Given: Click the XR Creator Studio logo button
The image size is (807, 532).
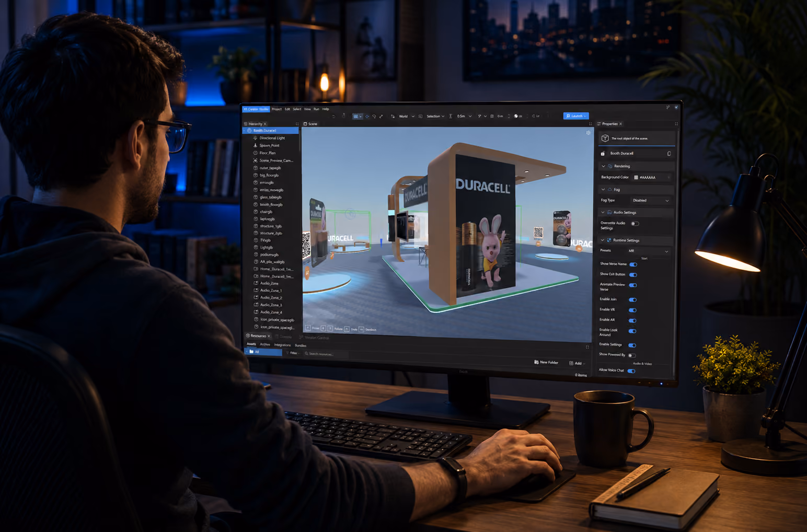Looking at the screenshot, I should pos(256,109).
